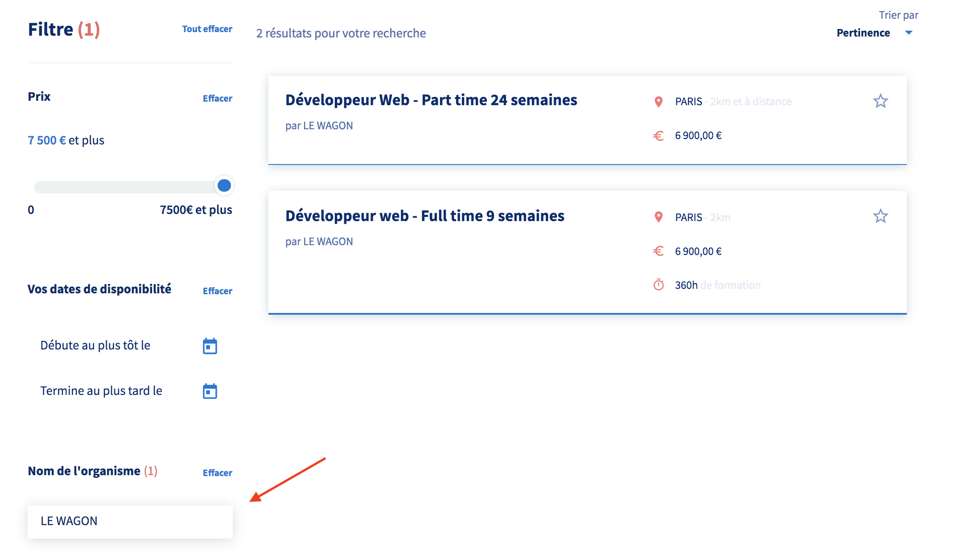Click the 7500€ et plus slider maximum label

pos(196,210)
